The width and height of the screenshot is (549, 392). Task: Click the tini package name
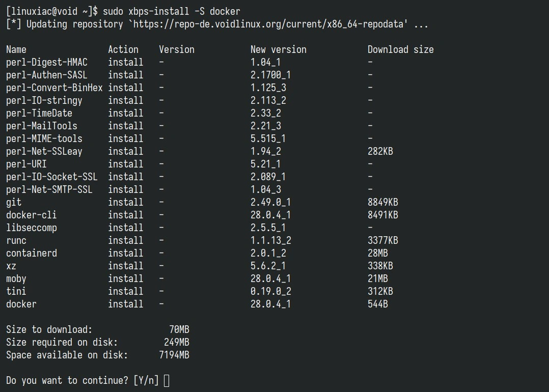click(16, 291)
